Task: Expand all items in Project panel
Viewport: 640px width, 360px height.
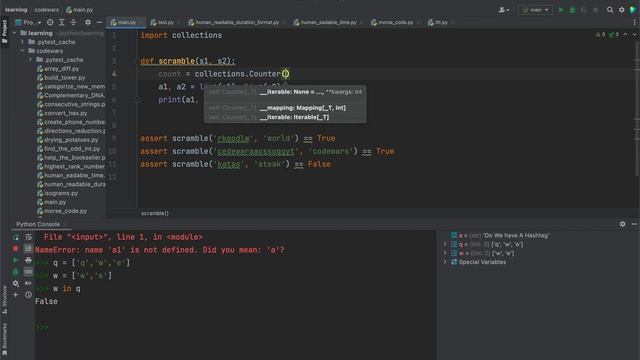Action: 62,22
